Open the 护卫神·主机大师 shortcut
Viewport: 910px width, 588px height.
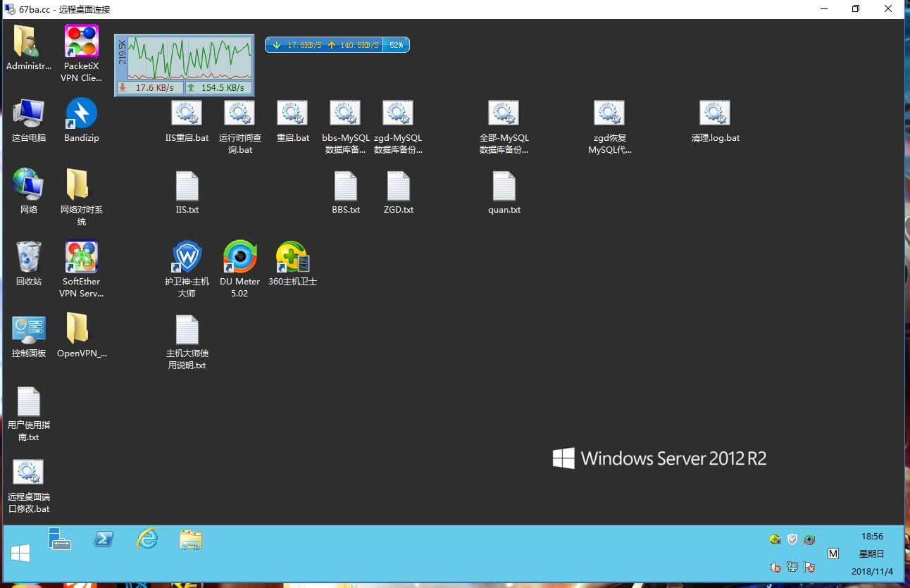coord(187,258)
